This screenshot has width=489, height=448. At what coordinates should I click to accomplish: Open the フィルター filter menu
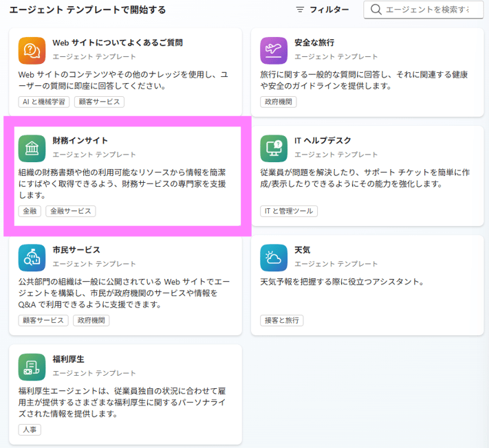323,10
